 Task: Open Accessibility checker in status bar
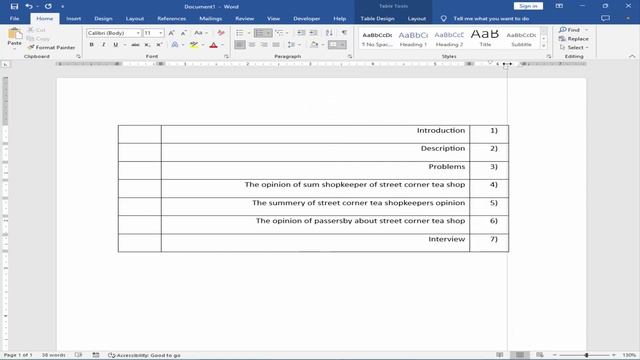144,355
